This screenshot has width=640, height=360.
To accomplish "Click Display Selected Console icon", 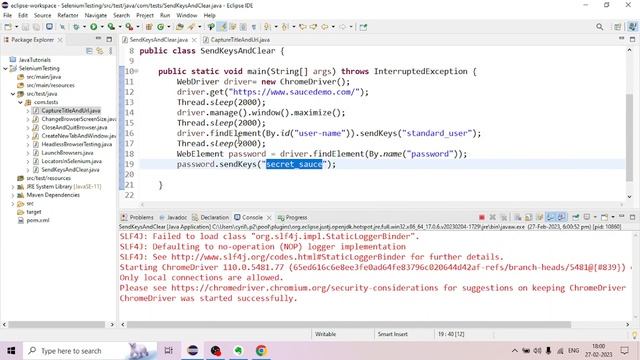I will coord(587,217).
